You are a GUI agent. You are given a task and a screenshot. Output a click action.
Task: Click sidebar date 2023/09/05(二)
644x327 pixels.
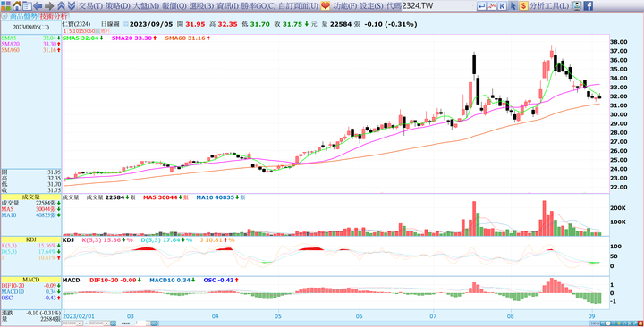30,27
